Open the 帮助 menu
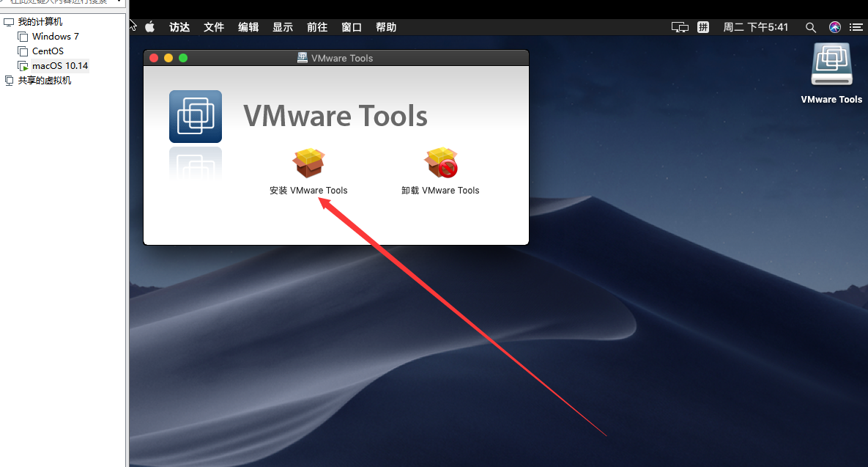 click(x=386, y=27)
